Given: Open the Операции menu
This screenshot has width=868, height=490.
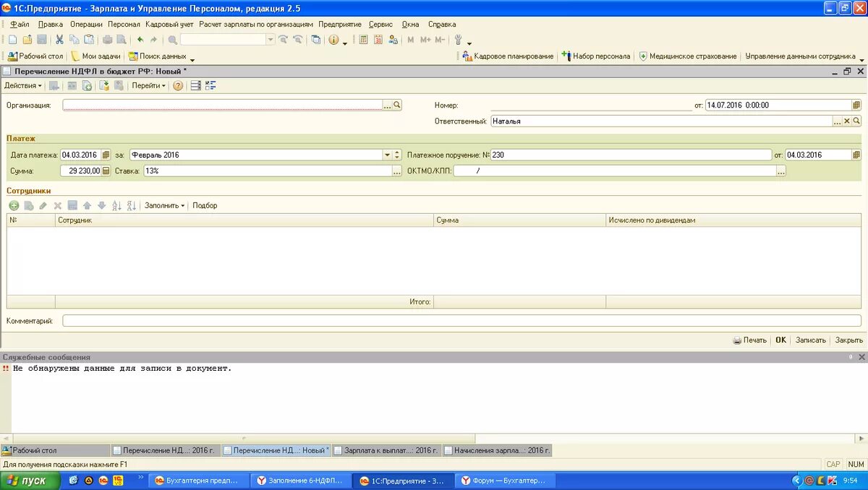Looking at the screenshot, I should tap(86, 24).
